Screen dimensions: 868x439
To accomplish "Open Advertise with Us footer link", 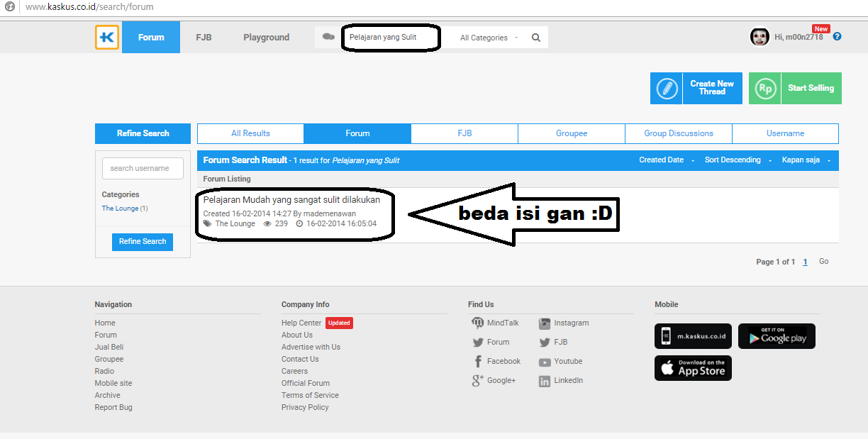I will click(311, 348).
